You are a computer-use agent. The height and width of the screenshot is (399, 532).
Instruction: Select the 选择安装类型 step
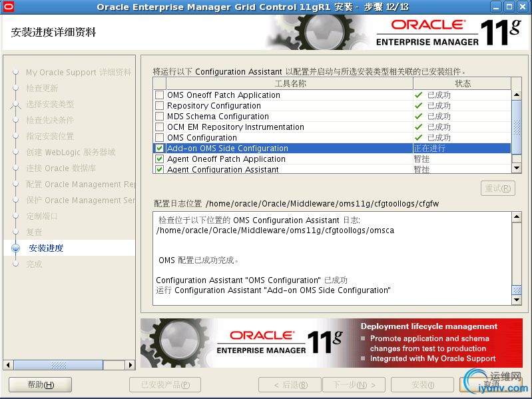(x=50, y=104)
